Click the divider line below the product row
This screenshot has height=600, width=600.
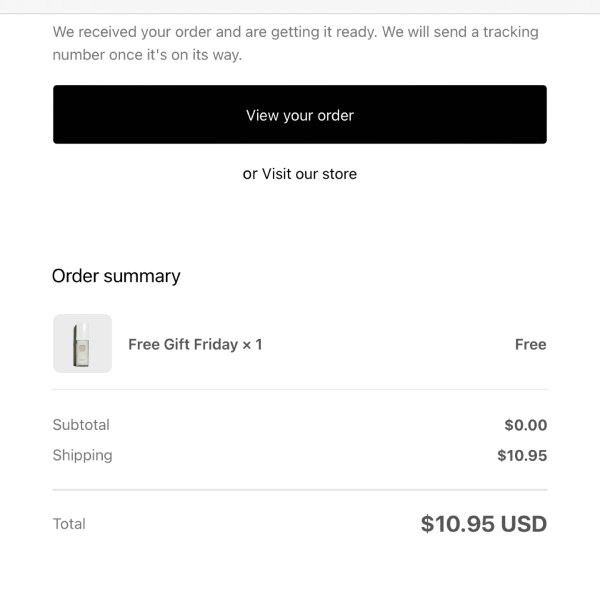click(300, 390)
